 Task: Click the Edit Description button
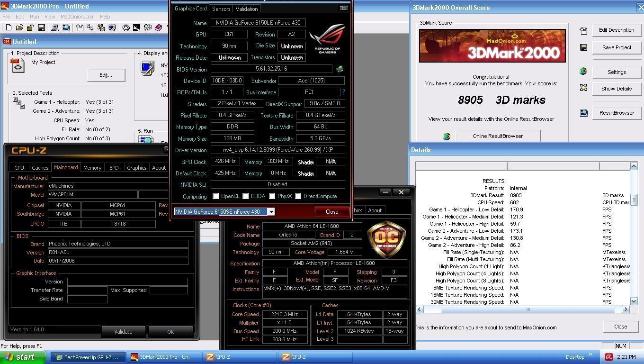(617, 30)
